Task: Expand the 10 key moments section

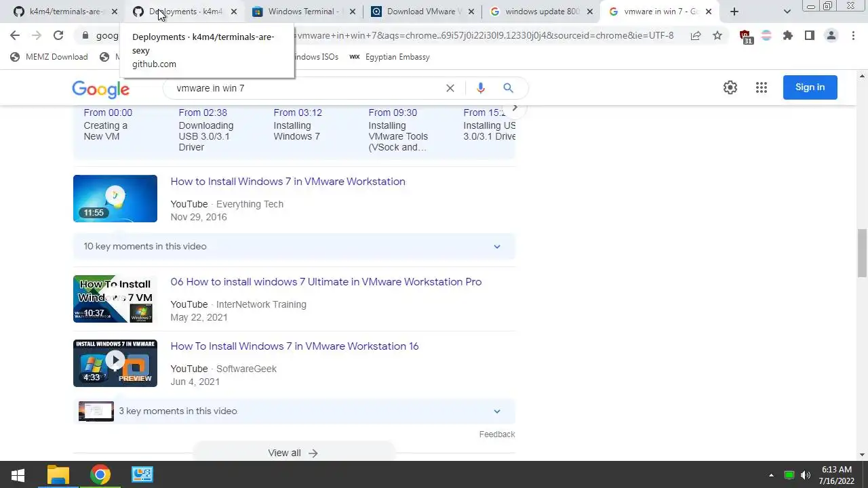Action: click(294, 247)
